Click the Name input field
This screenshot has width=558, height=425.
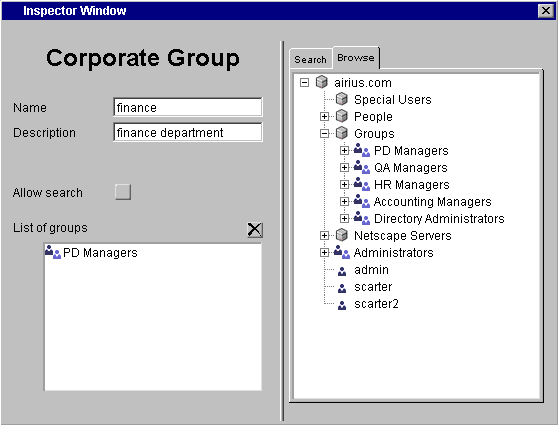coord(188,107)
